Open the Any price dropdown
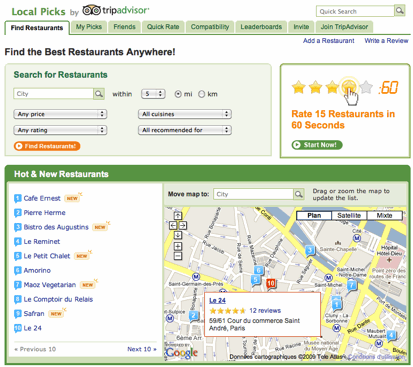Screen dimensions: 413x367 point(60,114)
